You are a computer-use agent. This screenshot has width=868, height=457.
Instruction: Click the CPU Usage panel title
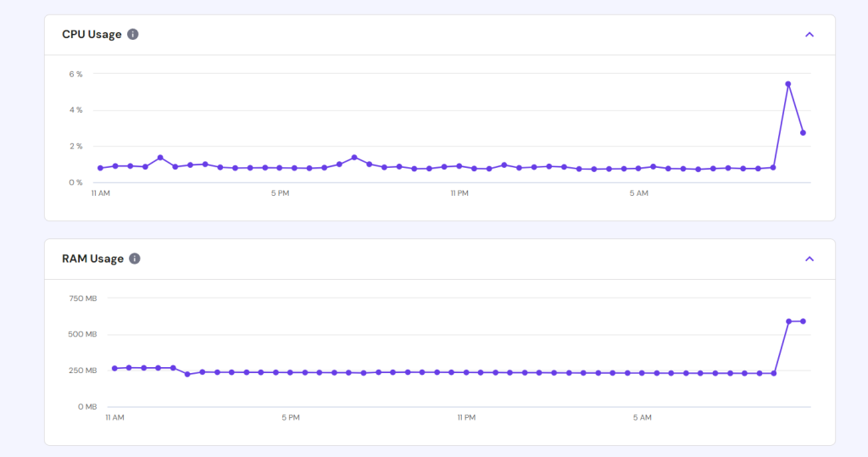tap(92, 35)
